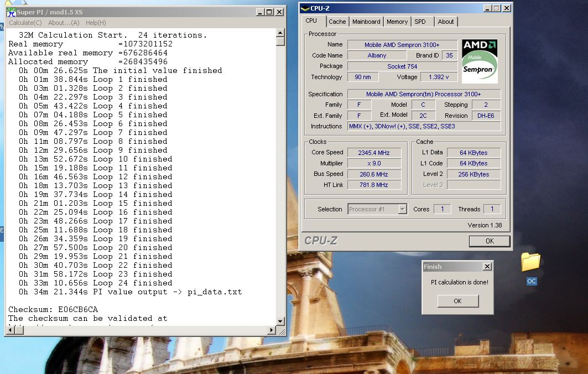
Task: Click the HT Link value '781.8 MHz'
Action: 374,185
